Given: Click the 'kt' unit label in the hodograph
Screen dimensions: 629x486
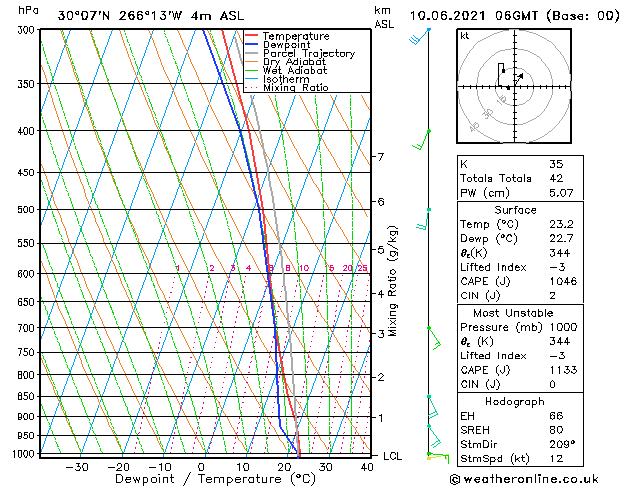Looking at the screenshot, I should (465, 36).
